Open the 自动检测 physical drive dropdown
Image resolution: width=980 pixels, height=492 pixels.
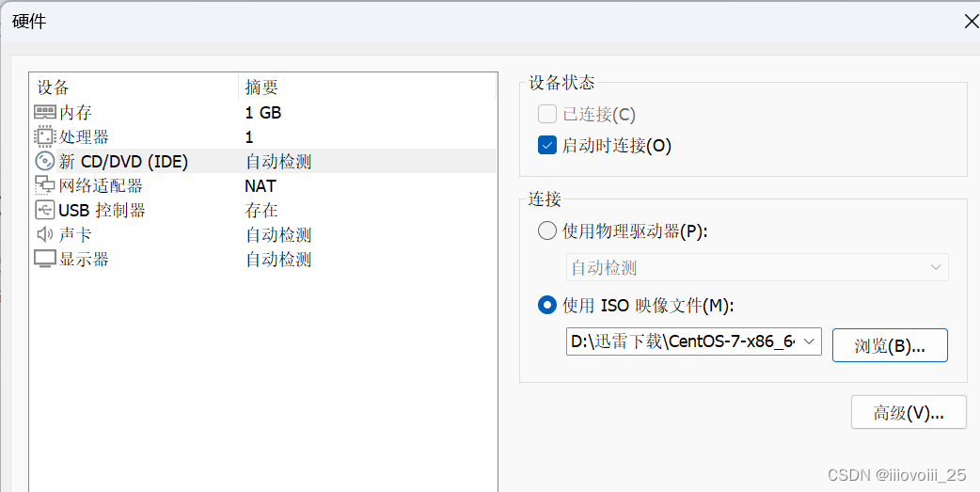click(757, 267)
